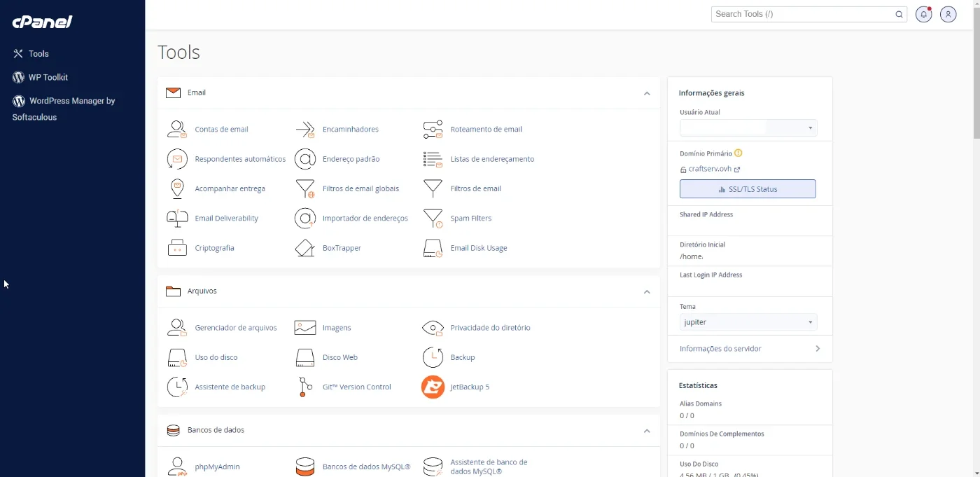Click the Spam Filters icon
The image size is (980, 477).
coord(433,219)
